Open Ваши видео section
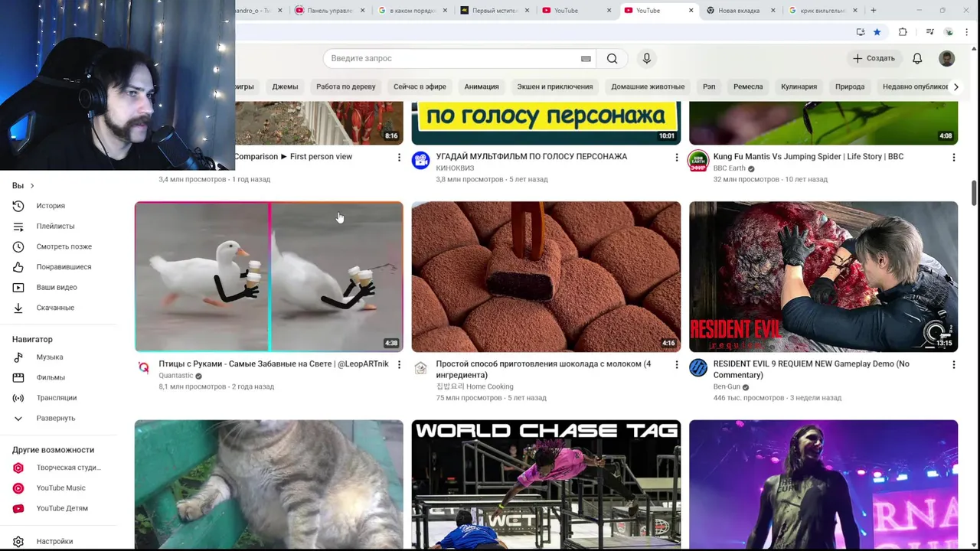The image size is (980, 551). 57,287
